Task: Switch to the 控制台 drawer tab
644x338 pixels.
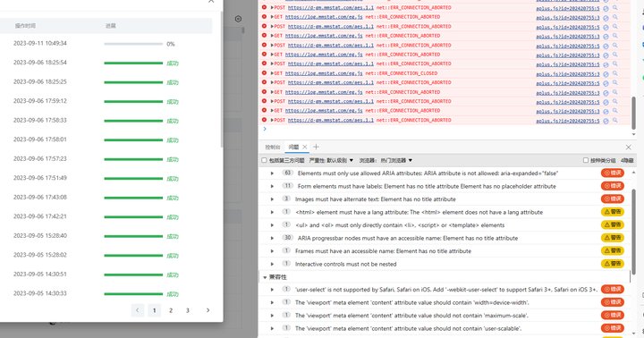Action: (x=272, y=147)
